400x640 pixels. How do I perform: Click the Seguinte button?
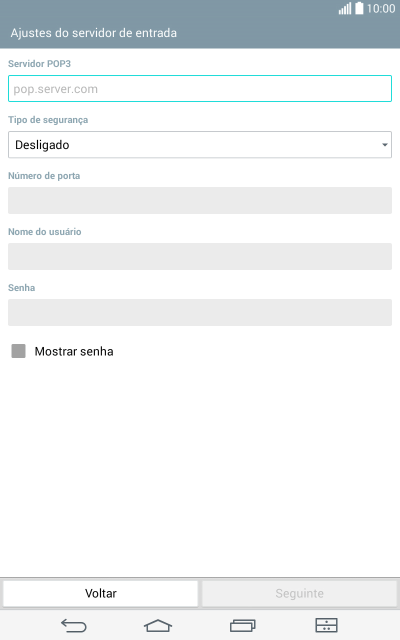300,593
